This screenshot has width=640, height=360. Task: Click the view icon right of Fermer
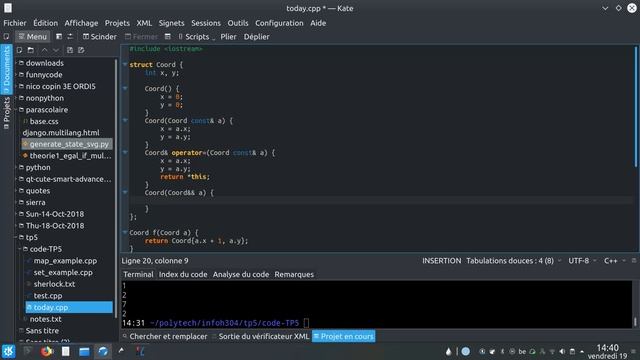coord(168,37)
